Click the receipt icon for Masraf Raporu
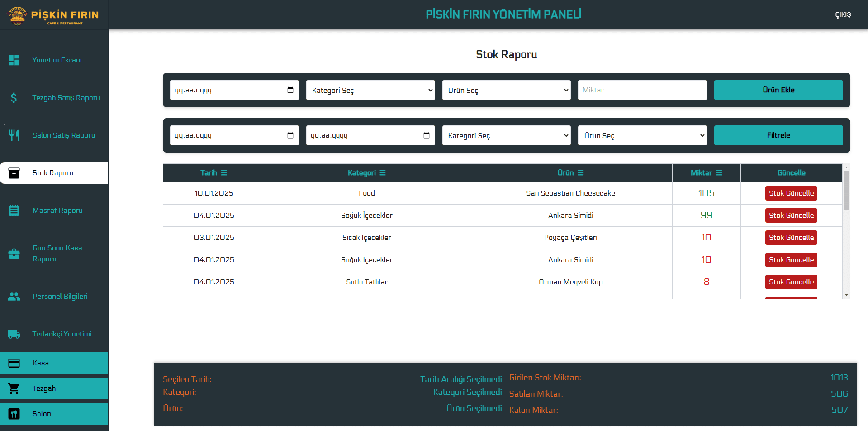This screenshot has width=868, height=431. (14, 211)
